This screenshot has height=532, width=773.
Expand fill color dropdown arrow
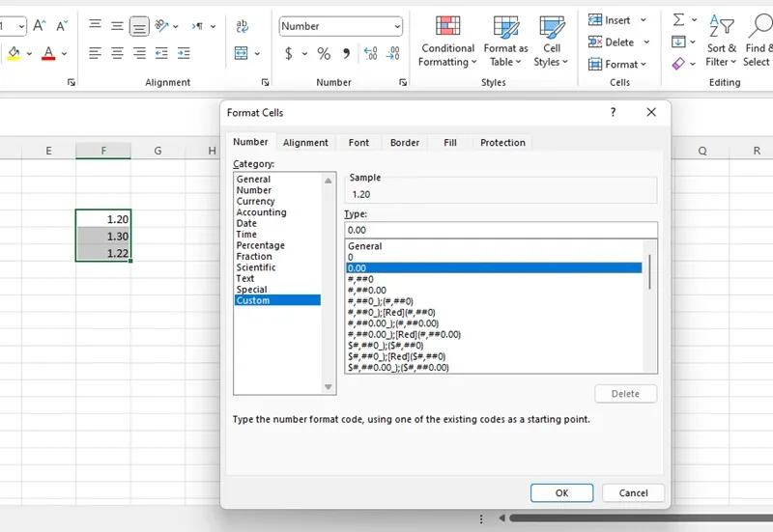(30, 53)
